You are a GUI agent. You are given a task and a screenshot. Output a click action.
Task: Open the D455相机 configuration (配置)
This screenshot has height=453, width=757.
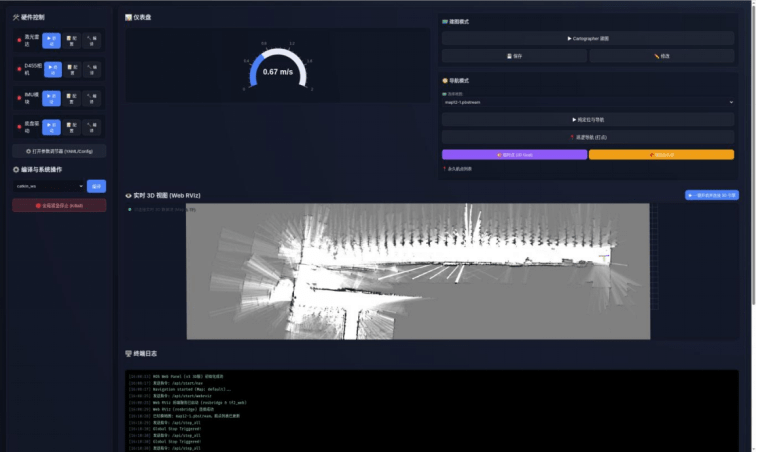point(72,70)
